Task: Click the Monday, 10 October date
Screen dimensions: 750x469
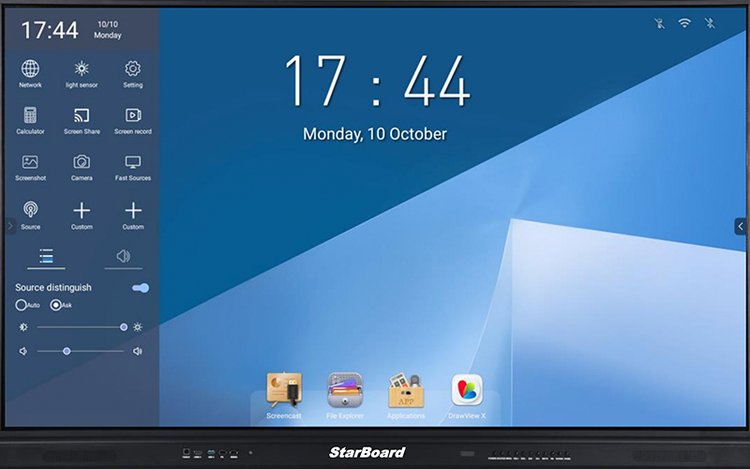Action: (375, 134)
